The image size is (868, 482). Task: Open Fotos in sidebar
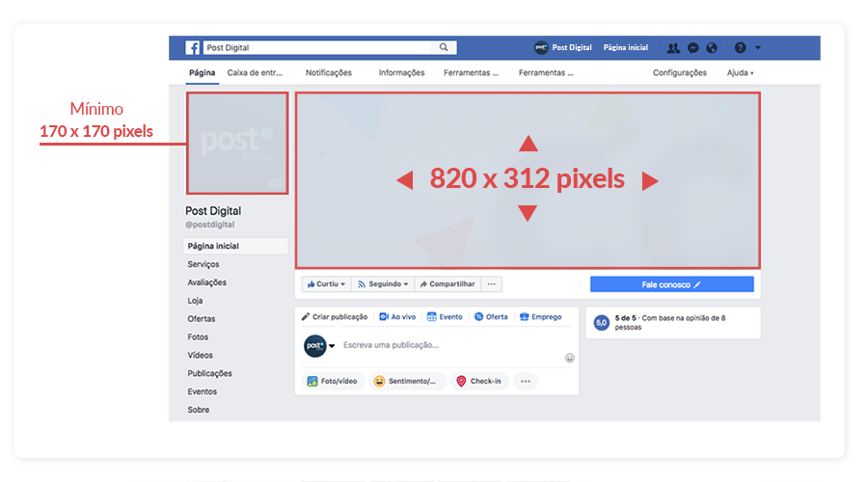(198, 337)
